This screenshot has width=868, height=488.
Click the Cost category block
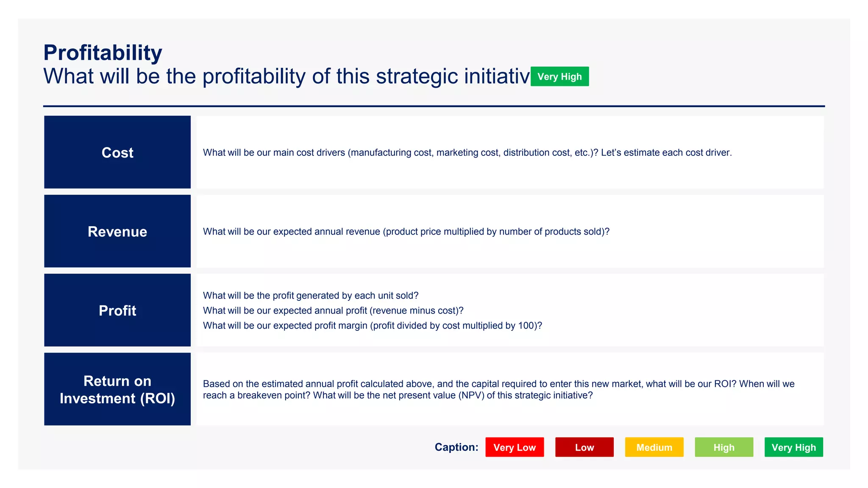[117, 152]
